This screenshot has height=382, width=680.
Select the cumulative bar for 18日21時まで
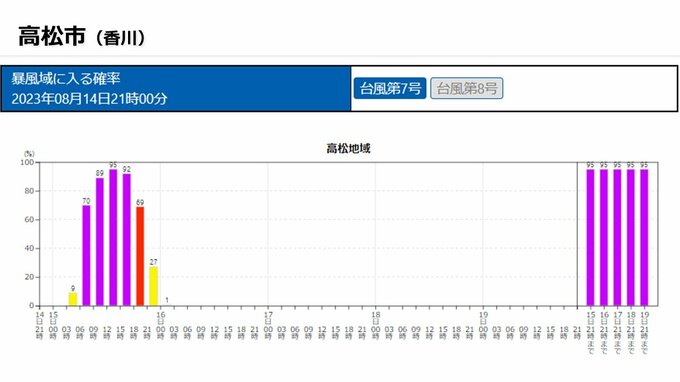tap(631, 238)
